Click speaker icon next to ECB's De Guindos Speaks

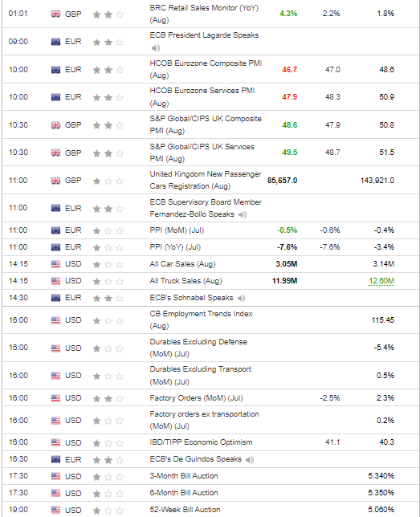pyautogui.click(x=250, y=460)
